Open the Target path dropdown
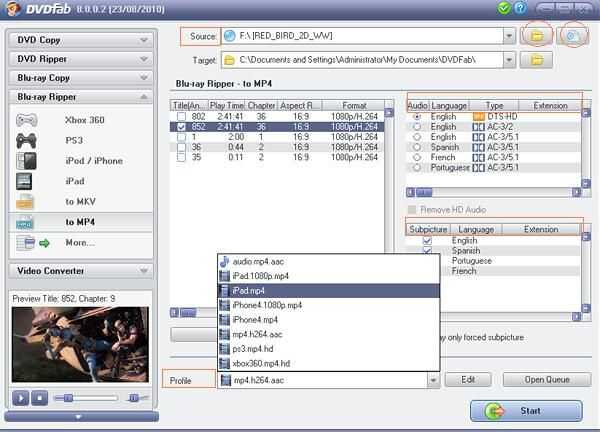The image size is (600, 432). point(509,60)
